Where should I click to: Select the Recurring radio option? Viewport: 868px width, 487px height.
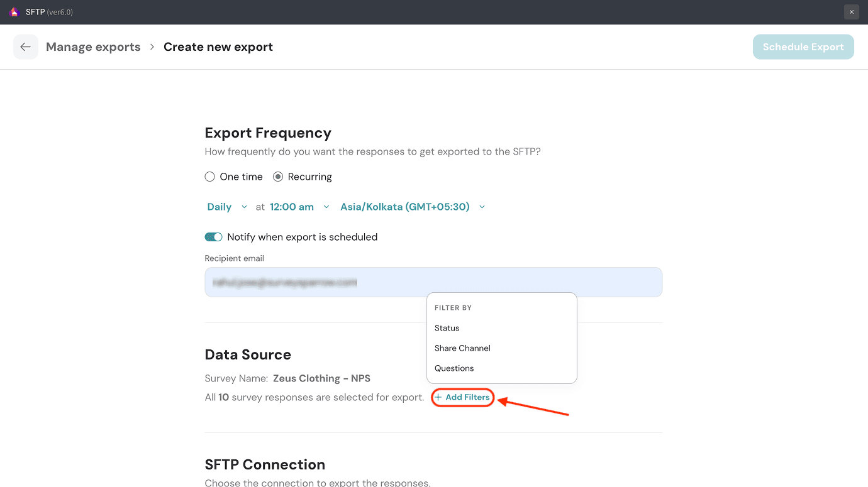pos(278,177)
